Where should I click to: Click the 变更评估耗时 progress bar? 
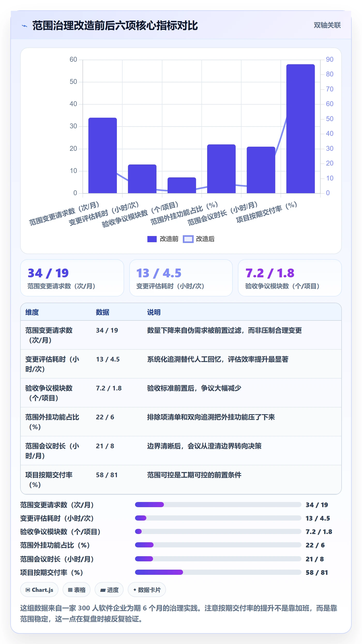218,518
